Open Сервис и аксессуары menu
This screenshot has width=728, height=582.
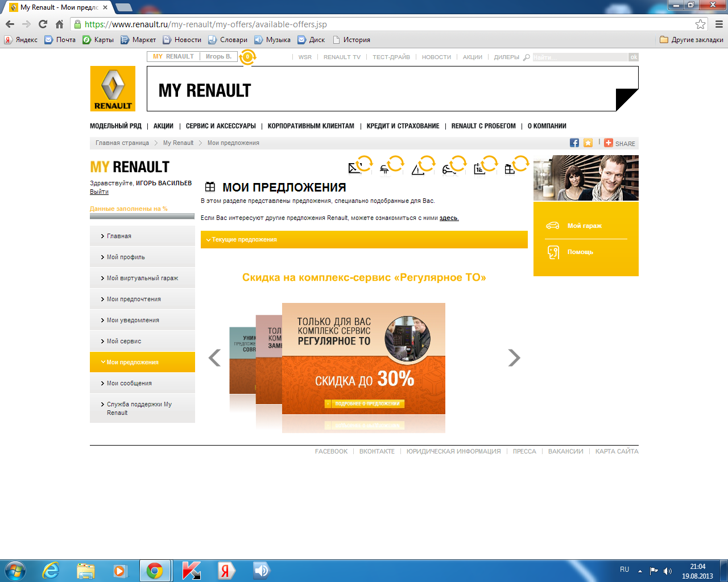[221, 126]
